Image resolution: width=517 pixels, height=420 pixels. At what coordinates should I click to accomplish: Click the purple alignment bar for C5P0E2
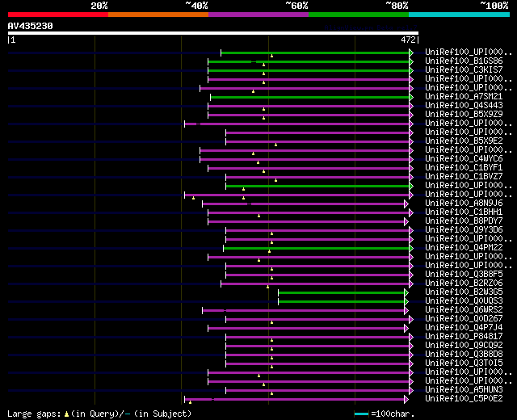coord(294,400)
